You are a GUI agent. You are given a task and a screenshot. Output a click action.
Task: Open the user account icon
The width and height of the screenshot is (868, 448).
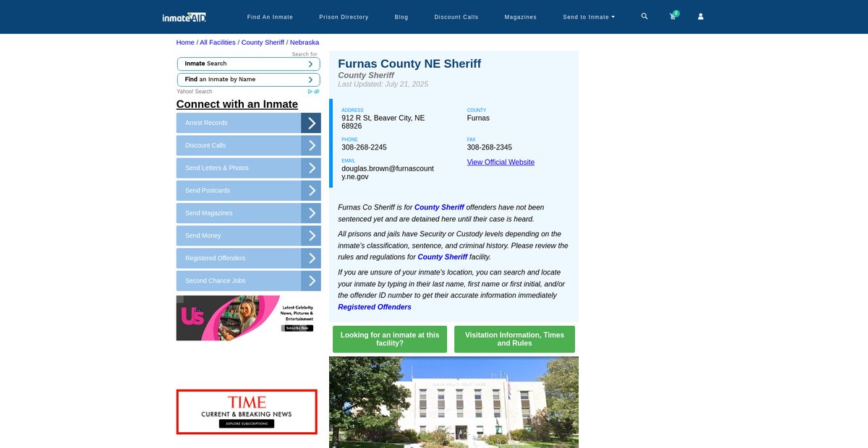[x=700, y=17]
